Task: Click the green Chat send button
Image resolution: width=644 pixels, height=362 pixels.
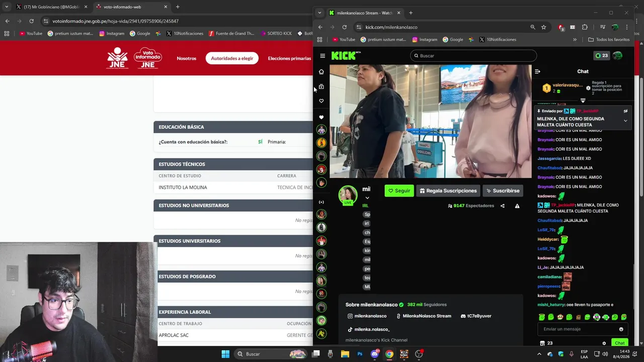Action: (x=619, y=343)
